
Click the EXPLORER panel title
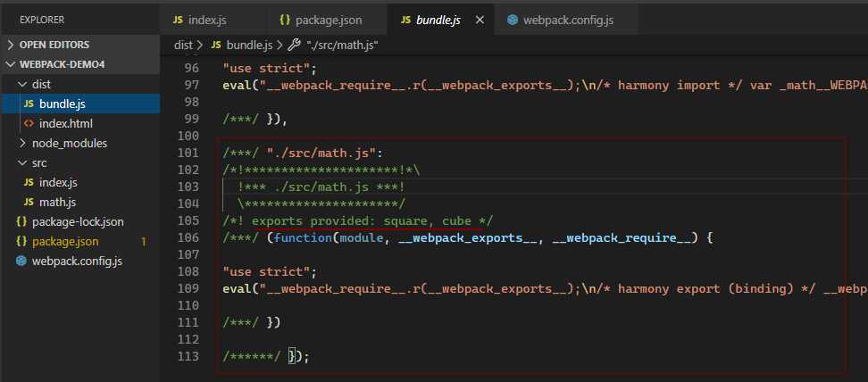click(x=41, y=20)
